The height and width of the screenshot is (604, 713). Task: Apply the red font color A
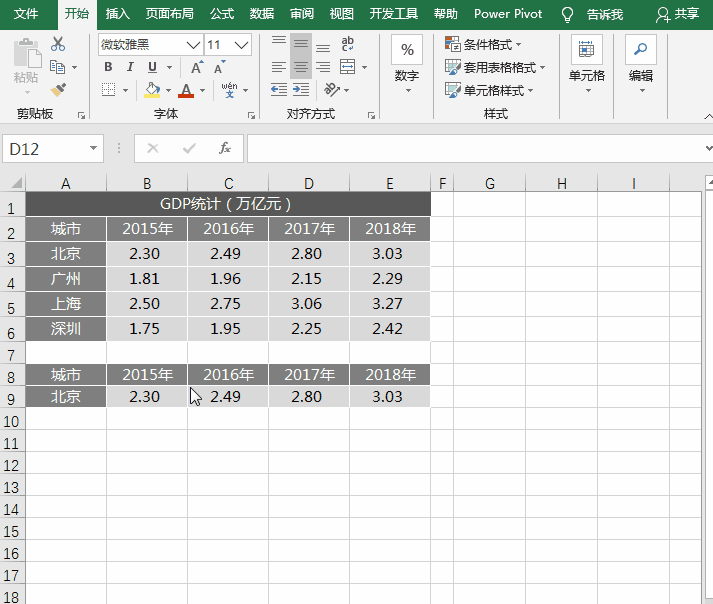[186, 90]
